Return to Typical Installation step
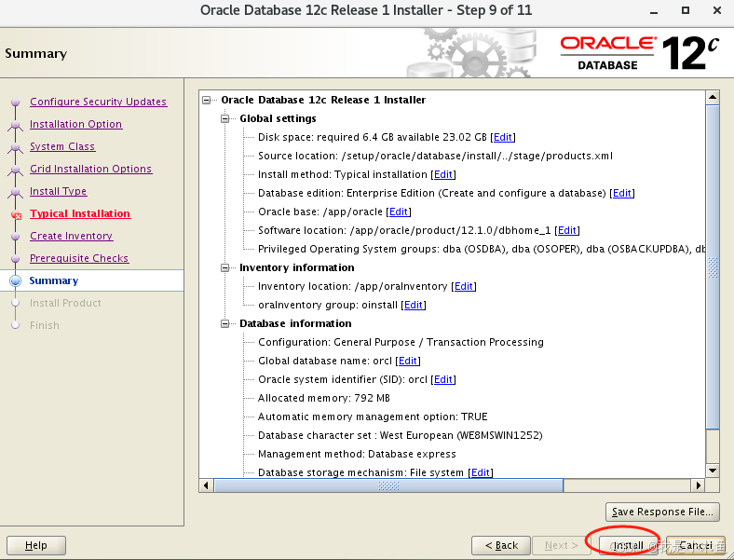 point(80,213)
